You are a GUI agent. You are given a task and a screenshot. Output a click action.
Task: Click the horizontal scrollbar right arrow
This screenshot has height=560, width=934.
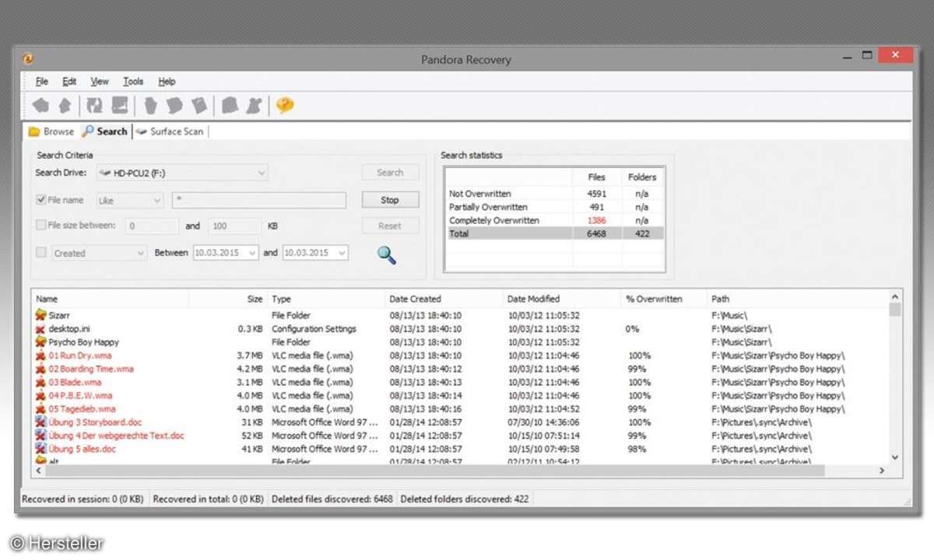(x=882, y=471)
